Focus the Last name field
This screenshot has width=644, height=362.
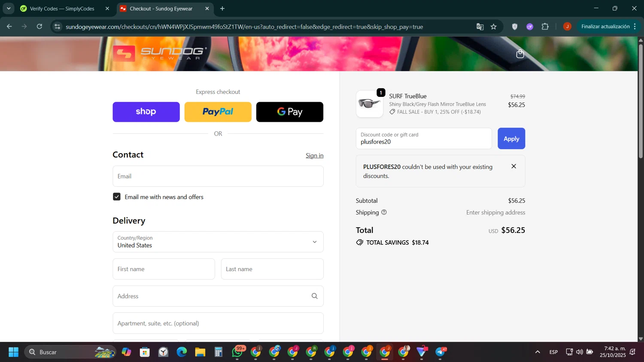coord(272,269)
